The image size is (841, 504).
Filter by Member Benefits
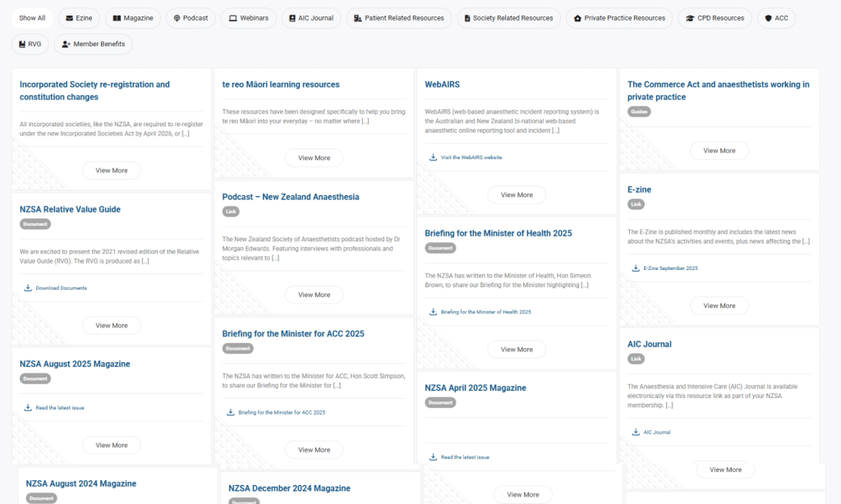(x=94, y=44)
